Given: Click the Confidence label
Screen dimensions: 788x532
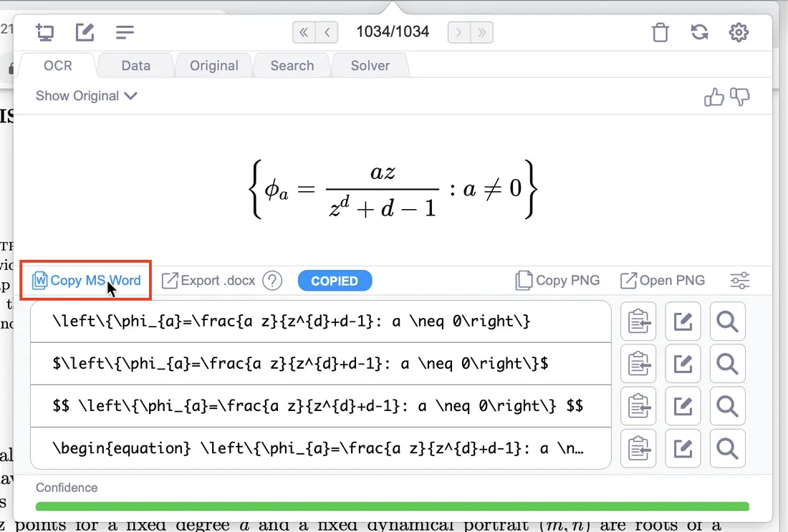Looking at the screenshot, I should point(67,488).
